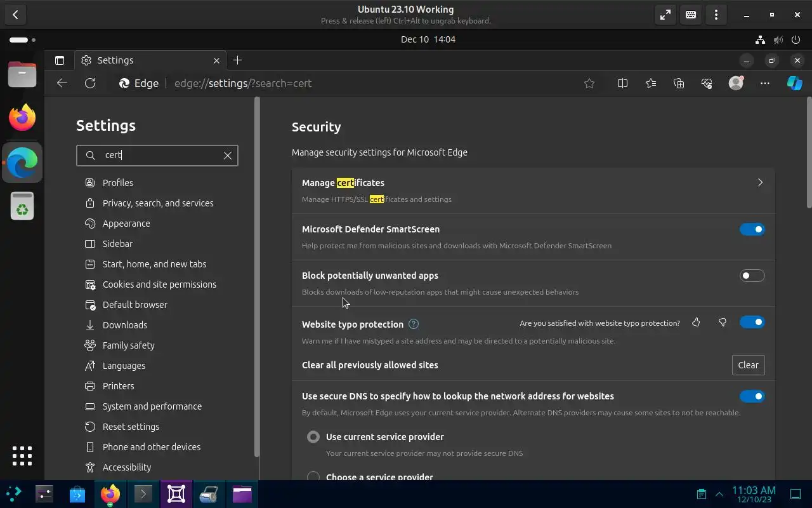Click the main page scrollbar
Viewport: 812px width, 508px height.
coord(809,152)
